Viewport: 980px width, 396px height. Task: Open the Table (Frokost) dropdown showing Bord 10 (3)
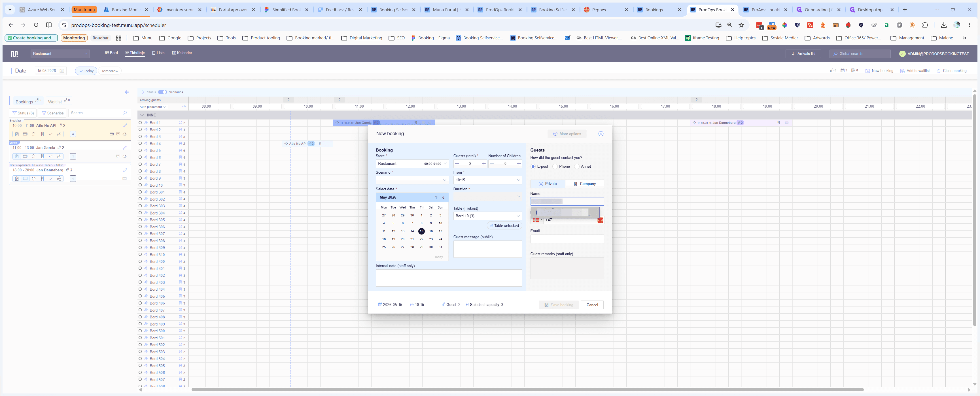[x=487, y=216]
